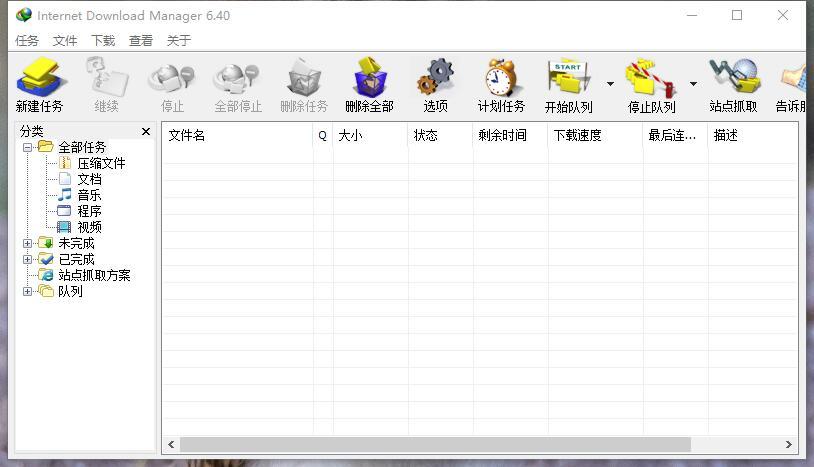Expand the 已完成 tree node
Image resolution: width=814 pixels, height=467 pixels.
[x=28, y=259]
